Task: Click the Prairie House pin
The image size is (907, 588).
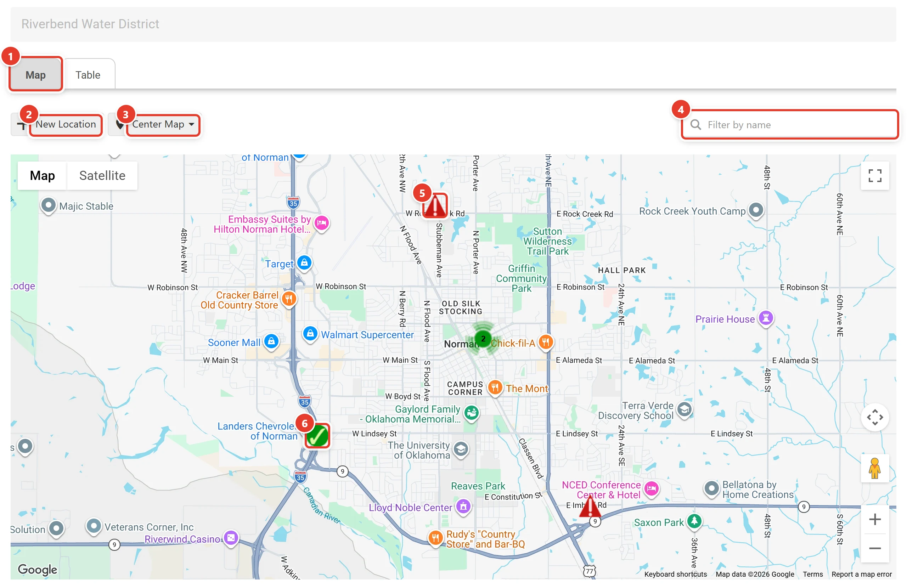Action: pos(766,318)
